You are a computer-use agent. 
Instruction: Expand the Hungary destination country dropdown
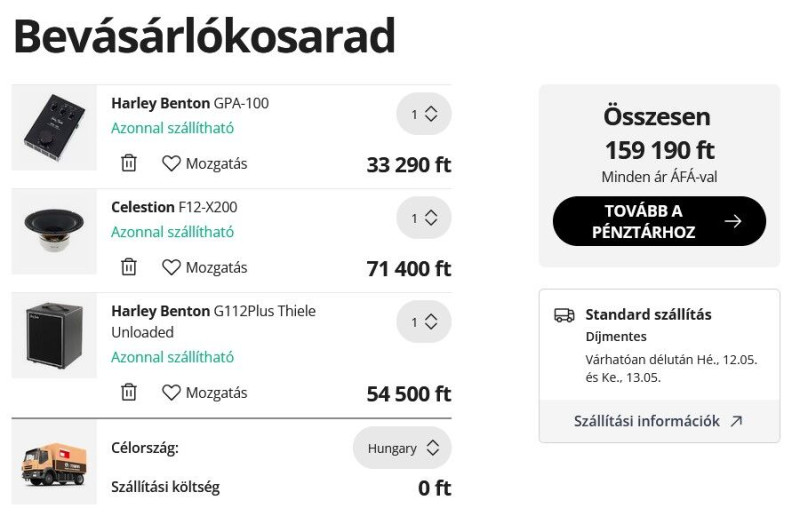pos(402,448)
